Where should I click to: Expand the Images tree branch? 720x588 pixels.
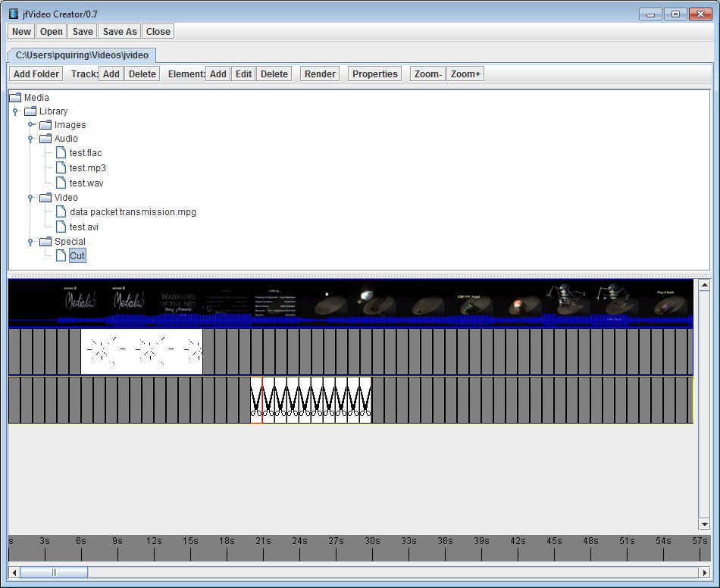[x=30, y=124]
